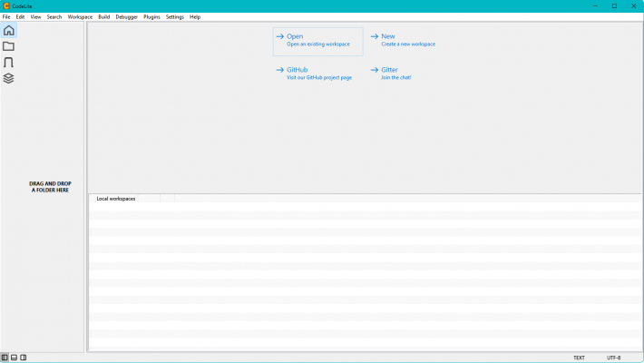644x363 pixels.
Task: Toggle the right sidebar pane icon in status bar
Action: click(24, 358)
